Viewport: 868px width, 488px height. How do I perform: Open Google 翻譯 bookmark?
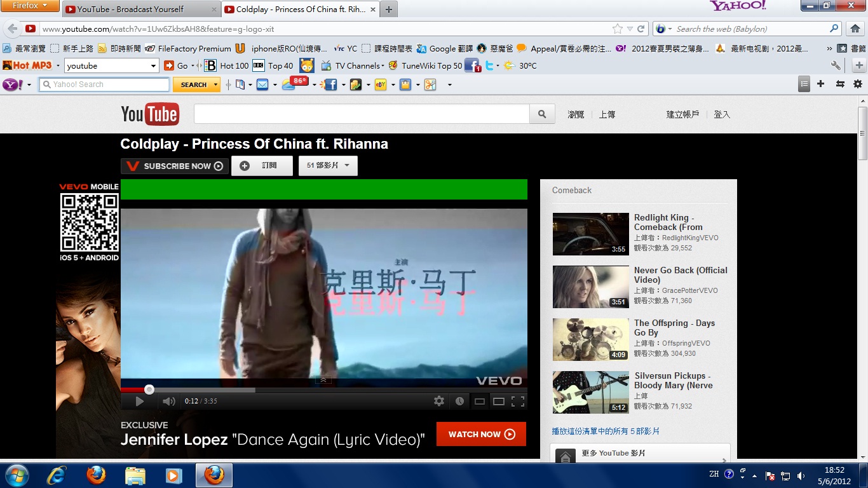click(x=445, y=48)
